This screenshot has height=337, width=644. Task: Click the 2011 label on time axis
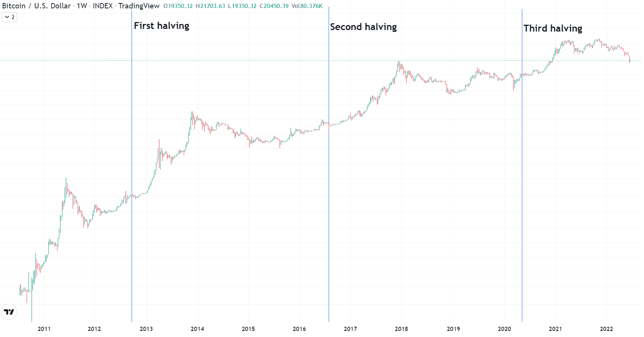[44, 329]
